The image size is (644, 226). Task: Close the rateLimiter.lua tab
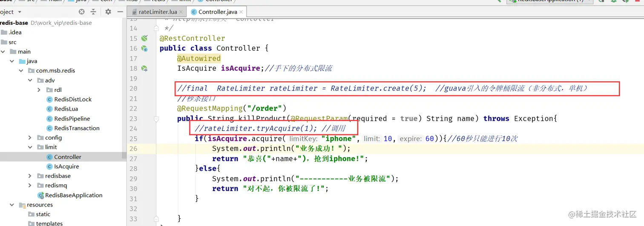(182, 12)
